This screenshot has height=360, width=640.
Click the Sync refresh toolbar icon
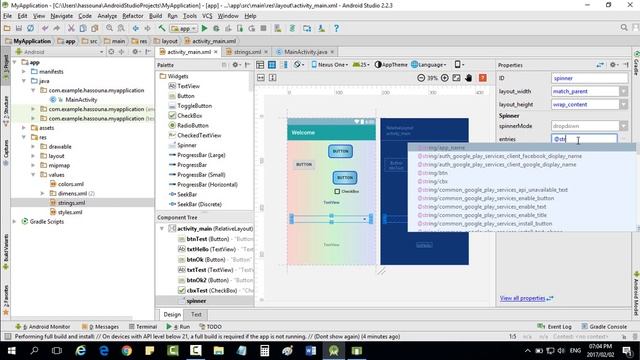point(31,28)
